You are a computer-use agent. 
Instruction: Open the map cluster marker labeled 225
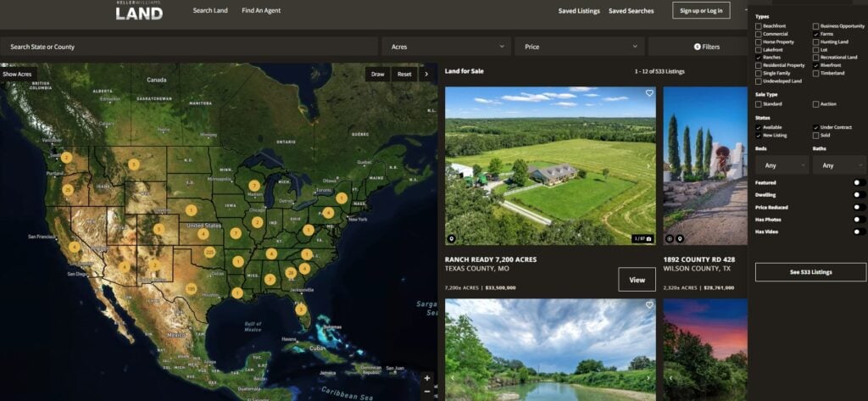click(209, 252)
